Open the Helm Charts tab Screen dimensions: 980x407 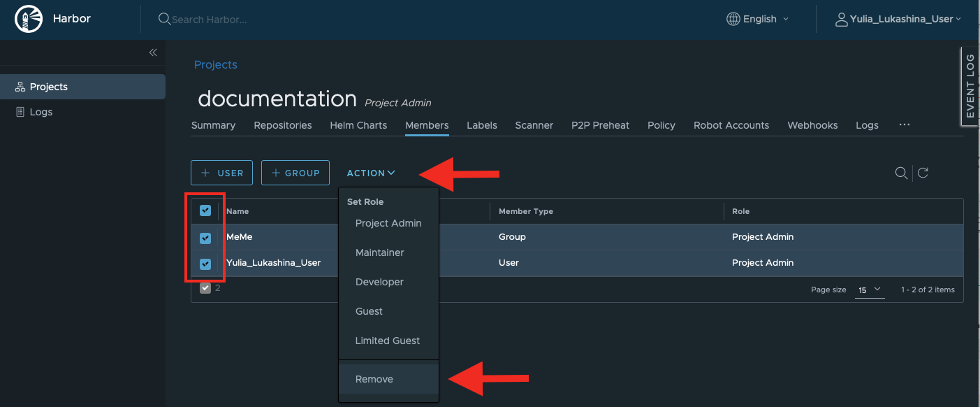click(x=358, y=125)
